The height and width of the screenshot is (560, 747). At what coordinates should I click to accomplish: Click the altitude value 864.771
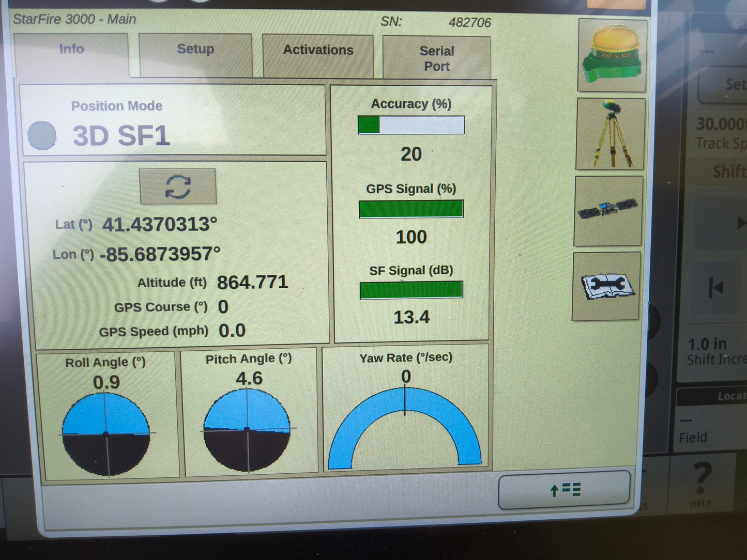(x=252, y=282)
